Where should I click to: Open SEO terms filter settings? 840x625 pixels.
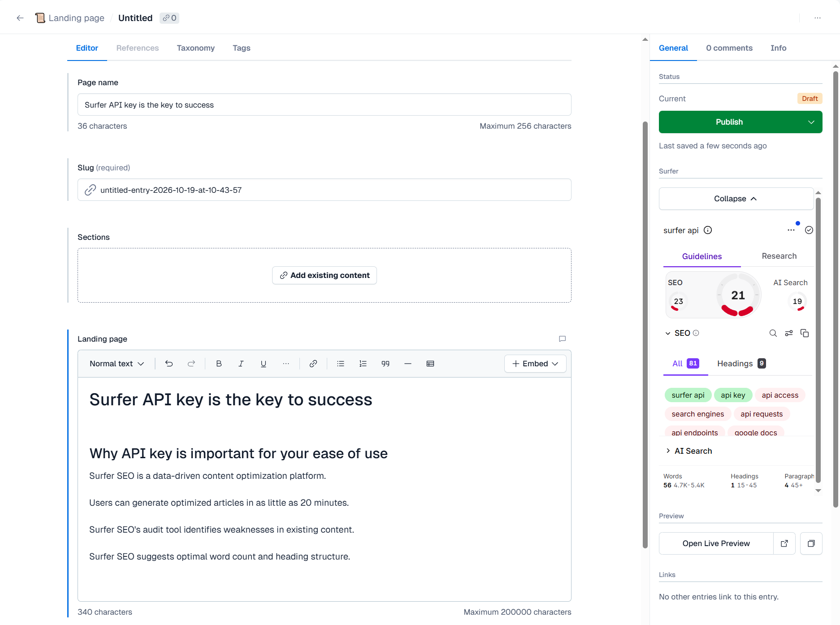(x=789, y=333)
